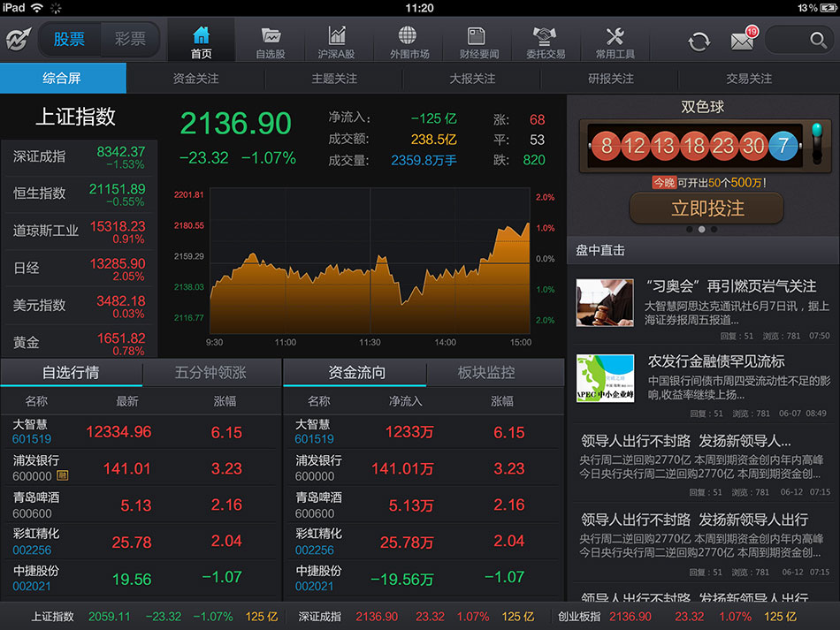Select the 综合屏 tab
Viewport: 840px width, 630px height.
(63, 78)
